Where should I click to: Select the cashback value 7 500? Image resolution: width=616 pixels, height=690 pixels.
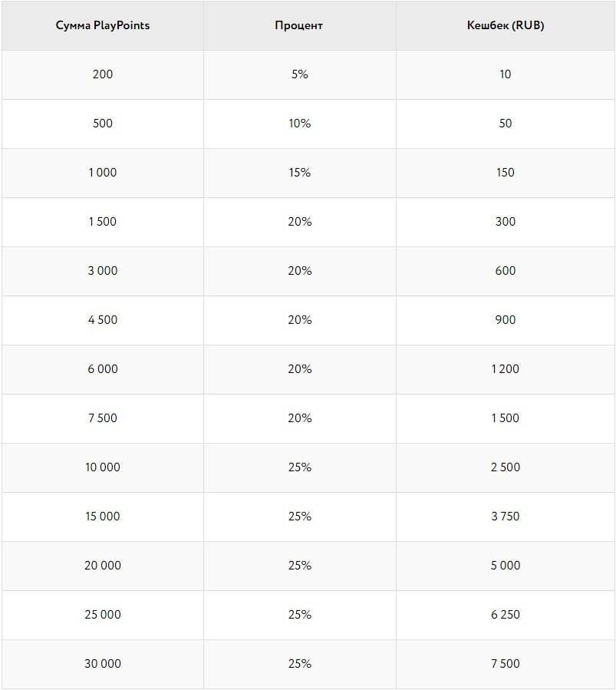505,664
